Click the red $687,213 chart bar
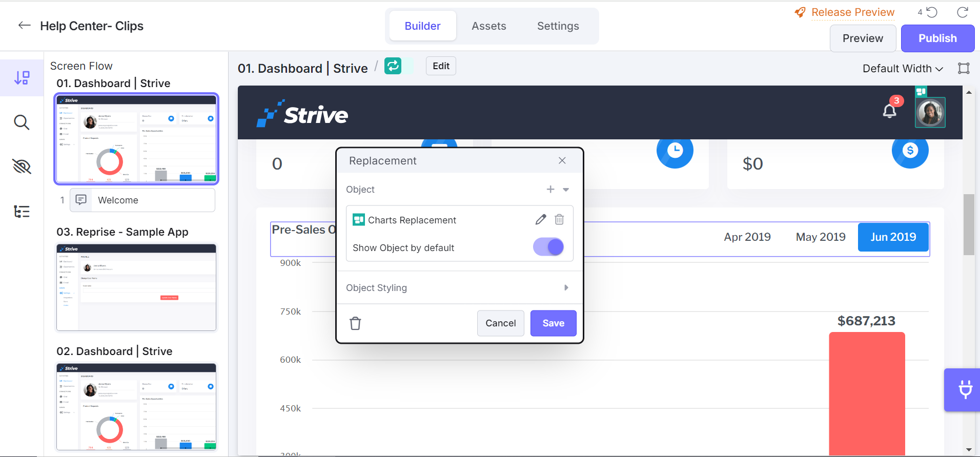Screen dimensions: 980x457 click(867, 393)
